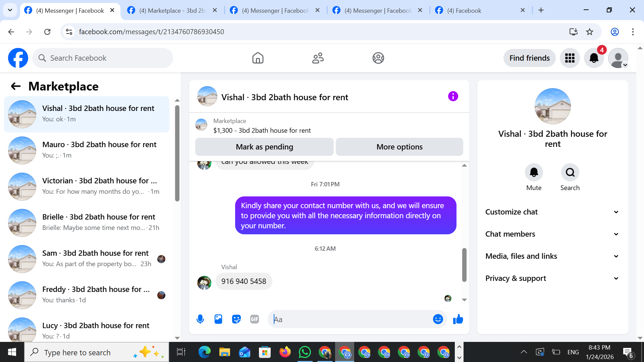Open the GIF picker icon
Image resolution: width=644 pixels, height=362 pixels.
pos(255,319)
